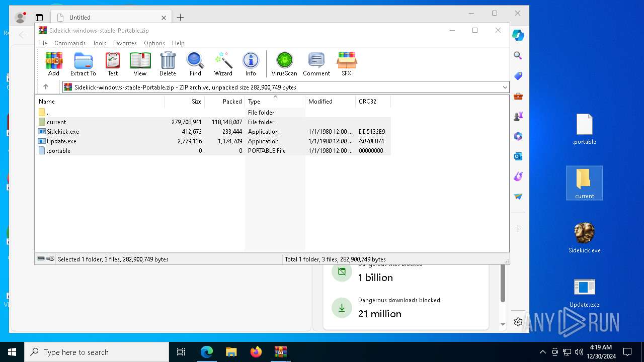Image resolution: width=644 pixels, height=362 pixels.
Task: Click the CRC32 value DD5132E9
Action: (372, 132)
